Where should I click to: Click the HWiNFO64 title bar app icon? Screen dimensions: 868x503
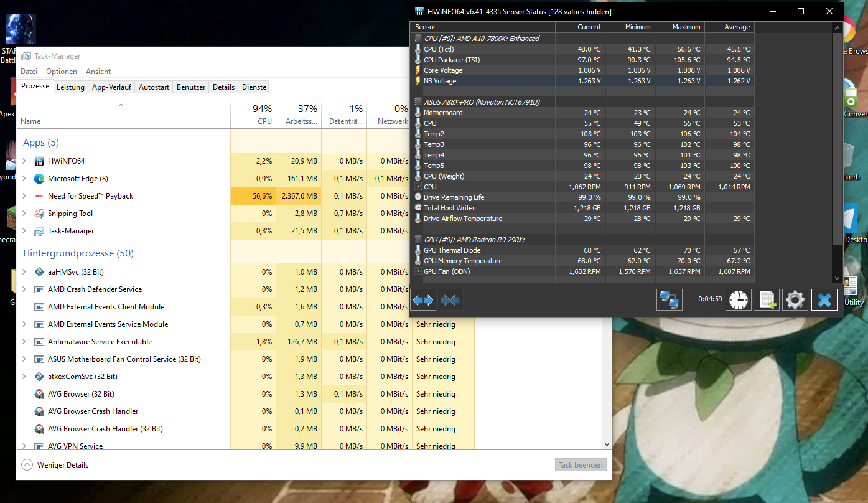pos(420,11)
